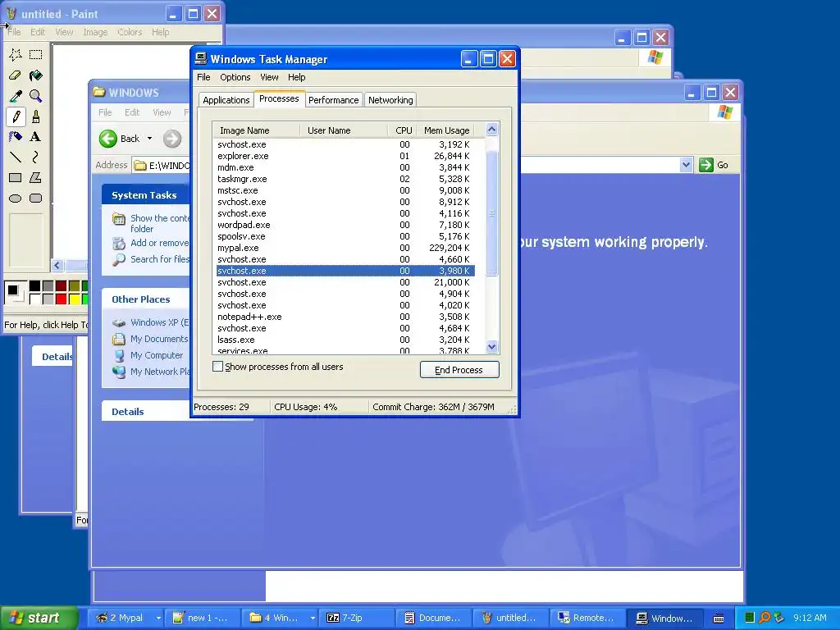Open the on-screen keyboard icon on taskbar
Image resolution: width=840 pixels, height=630 pixels.
719,619
